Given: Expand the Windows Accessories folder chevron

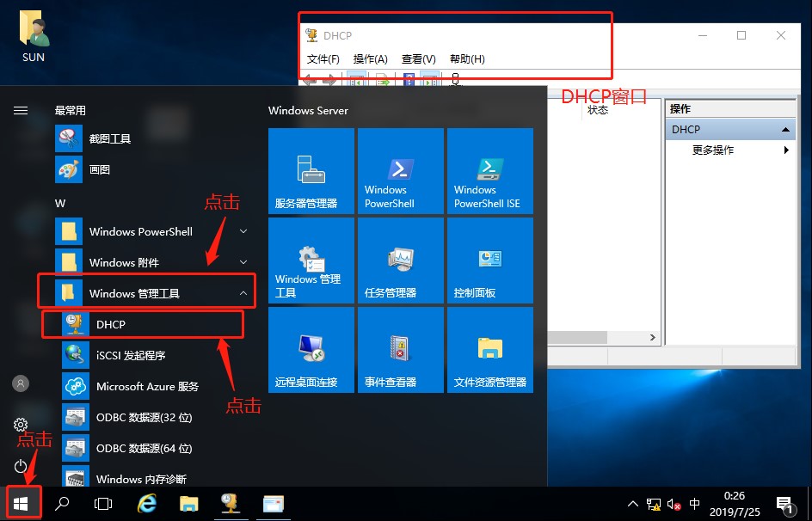Looking at the screenshot, I should [x=243, y=262].
